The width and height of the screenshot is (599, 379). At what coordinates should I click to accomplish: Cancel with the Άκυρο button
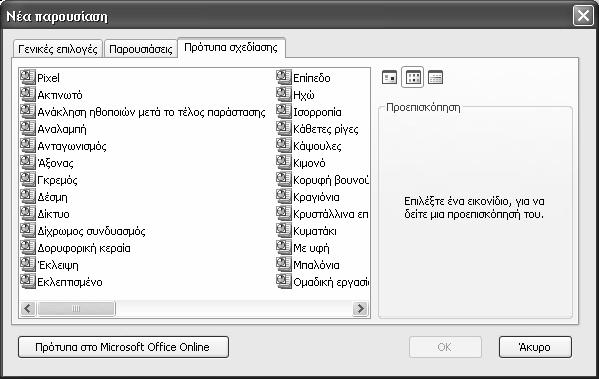(x=535, y=347)
